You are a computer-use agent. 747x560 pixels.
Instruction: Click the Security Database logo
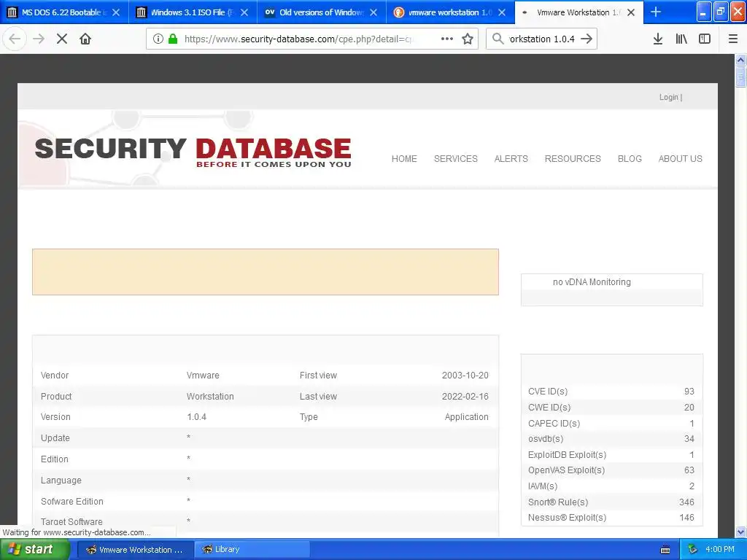coord(193,152)
